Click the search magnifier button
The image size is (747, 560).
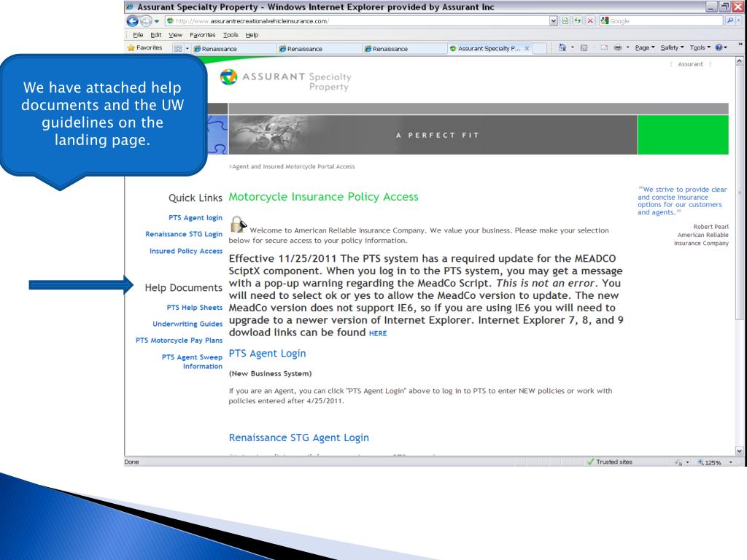click(729, 21)
